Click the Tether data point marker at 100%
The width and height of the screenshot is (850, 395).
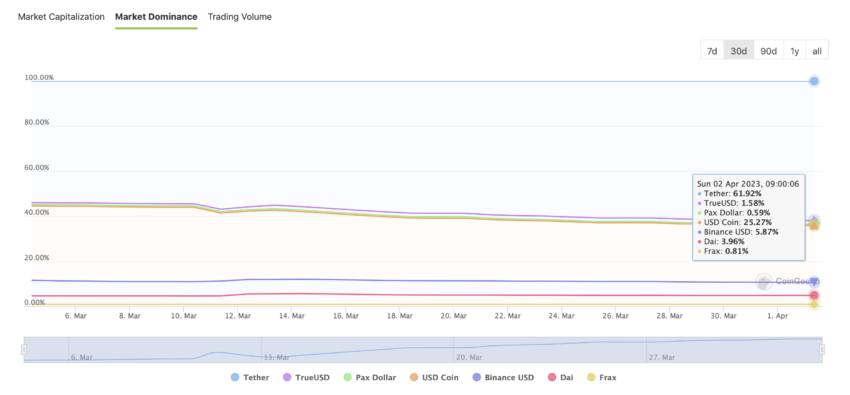coord(814,81)
